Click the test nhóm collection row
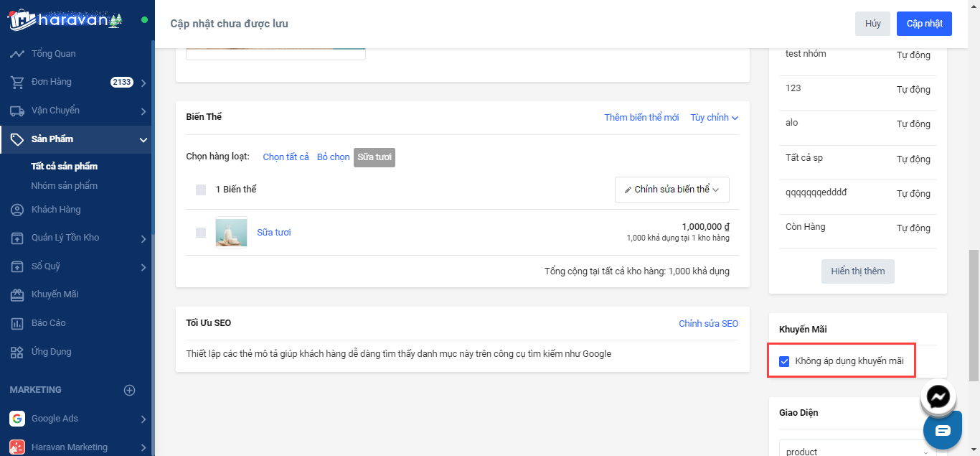This screenshot has height=456, width=980. 858,55
